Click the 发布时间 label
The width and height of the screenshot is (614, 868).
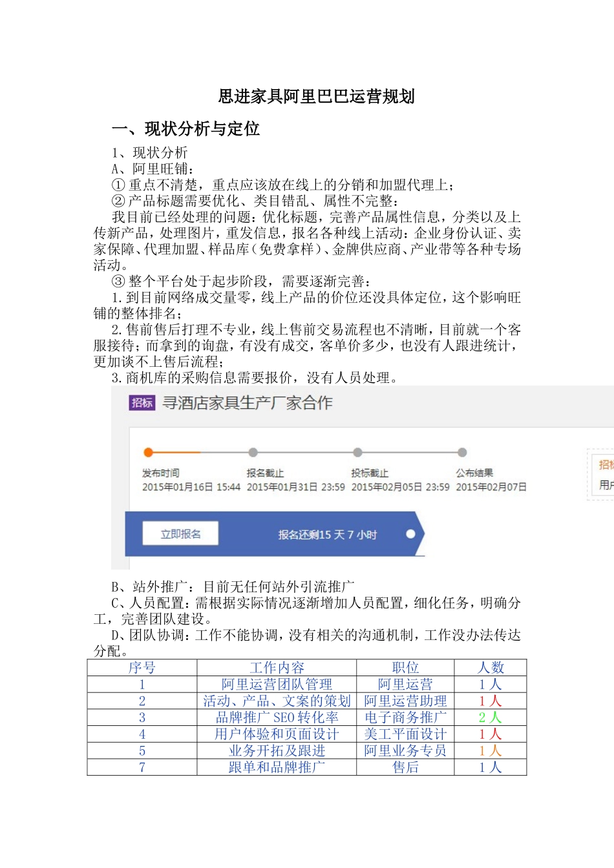tap(161, 473)
